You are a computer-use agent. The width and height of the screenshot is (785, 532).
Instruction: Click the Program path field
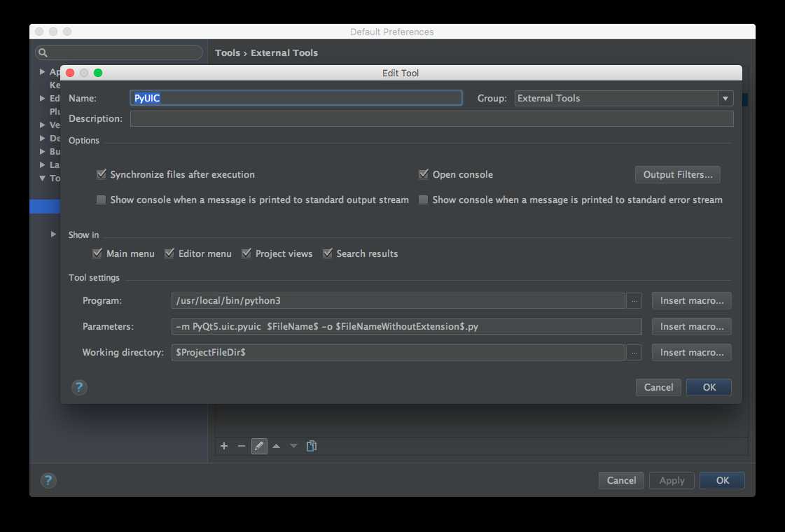click(x=398, y=301)
